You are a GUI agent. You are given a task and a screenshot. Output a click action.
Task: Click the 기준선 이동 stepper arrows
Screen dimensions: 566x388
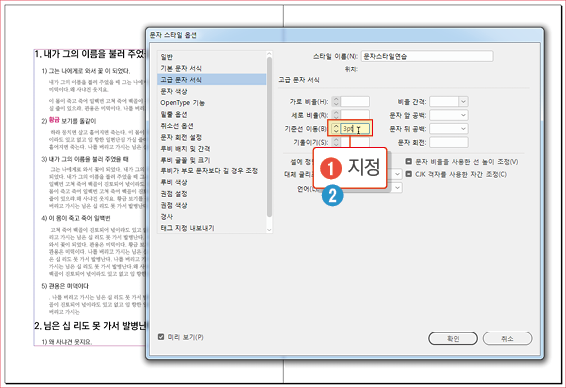[x=336, y=128]
